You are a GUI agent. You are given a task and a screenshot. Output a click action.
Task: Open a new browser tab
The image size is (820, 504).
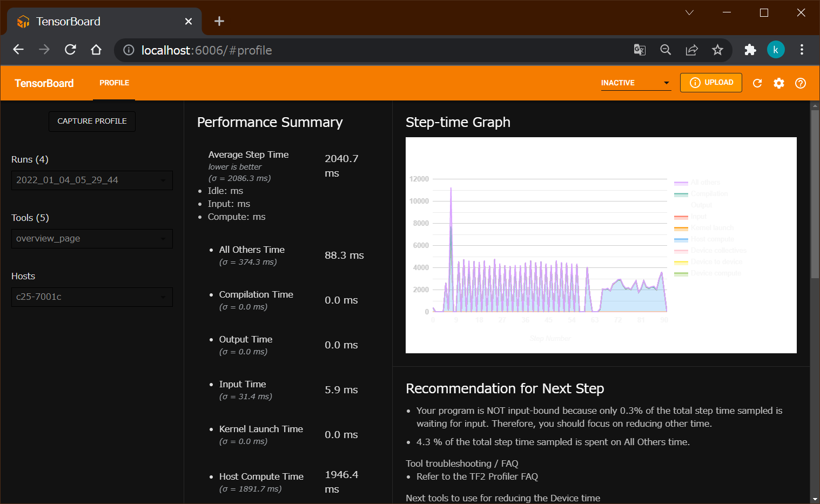click(219, 21)
